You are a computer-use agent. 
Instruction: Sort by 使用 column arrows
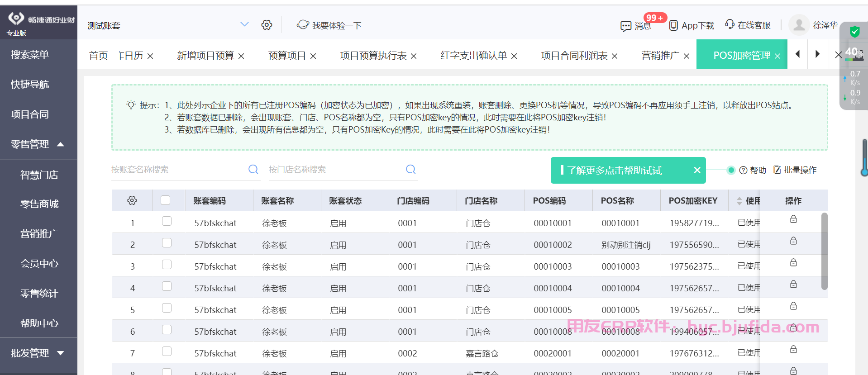click(739, 201)
